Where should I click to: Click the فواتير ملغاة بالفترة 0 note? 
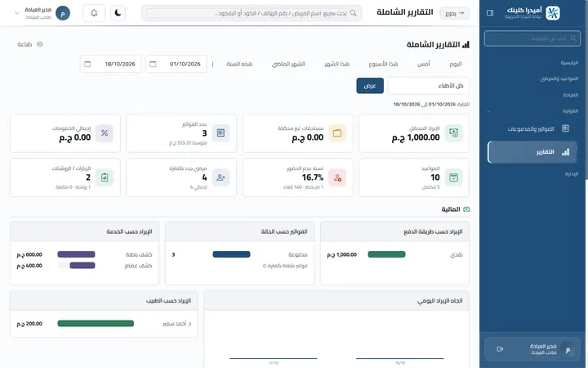click(x=285, y=266)
